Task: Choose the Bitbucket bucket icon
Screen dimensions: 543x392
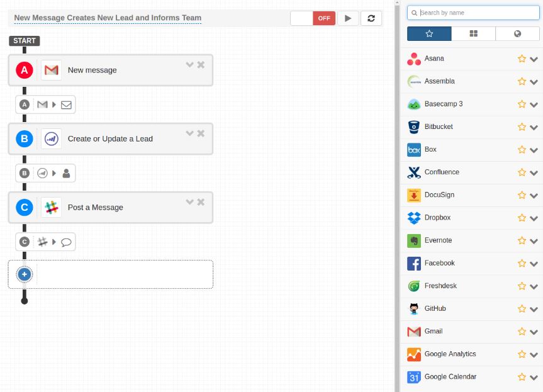Action: (x=414, y=127)
